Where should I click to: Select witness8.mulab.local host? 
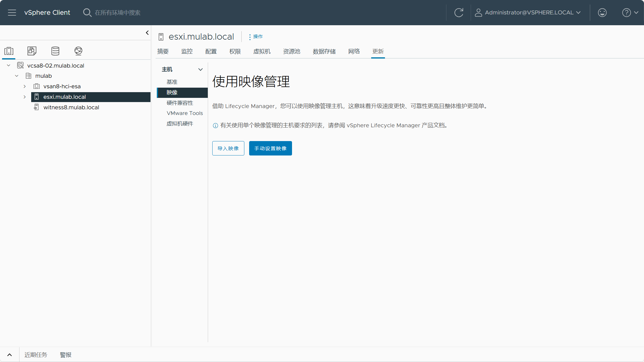coord(71,107)
